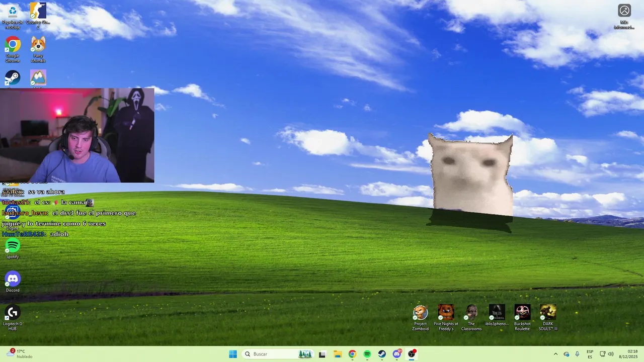Open the ESP ES language switcher
This screenshot has width=644, height=362.
tap(590, 354)
